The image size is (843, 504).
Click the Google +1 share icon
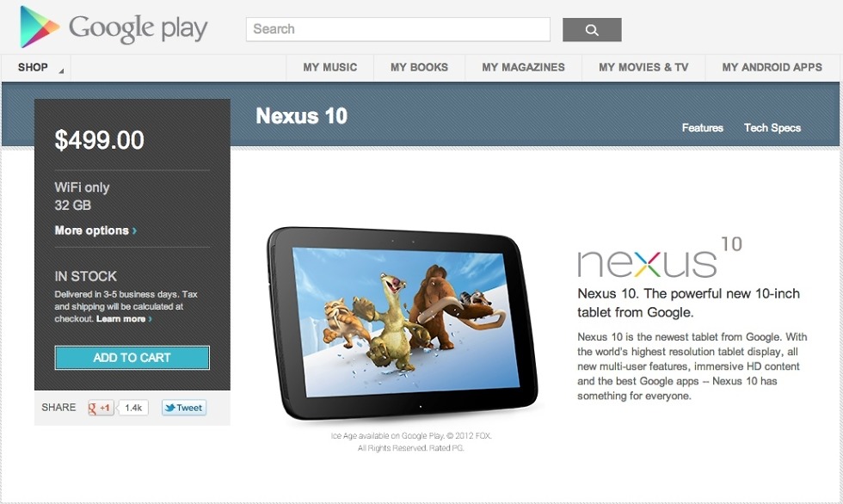tap(101, 408)
